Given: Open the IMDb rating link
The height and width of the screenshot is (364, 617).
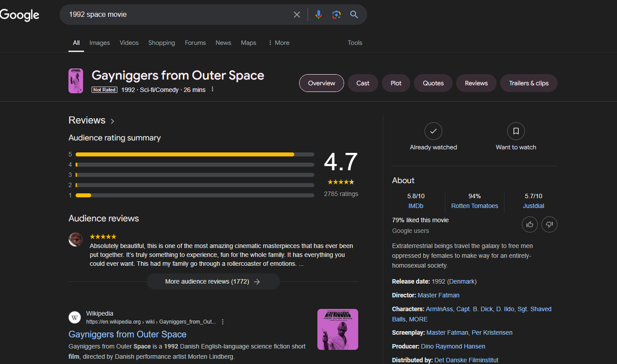Looking at the screenshot, I should (416, 206).
